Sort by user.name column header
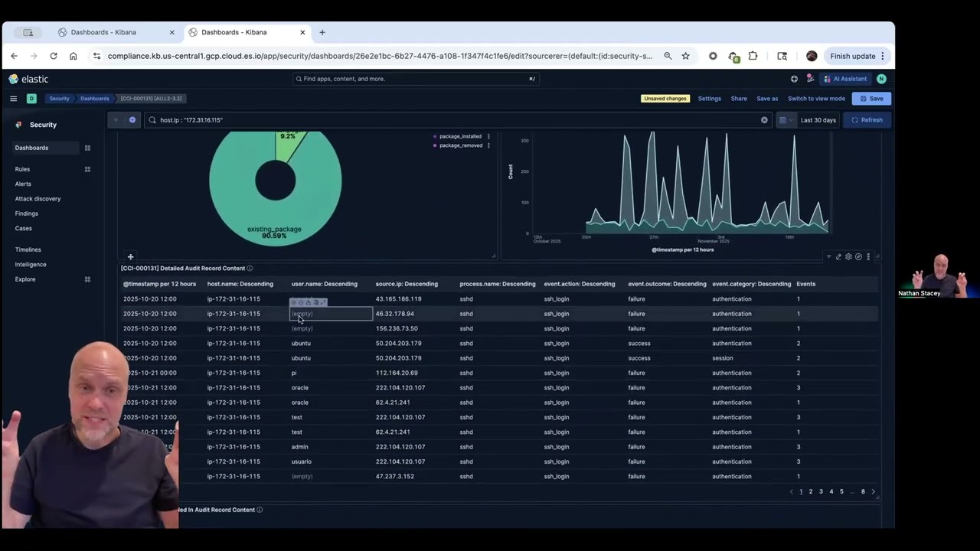The height and width of the screenshot is (551, 980). point(324,284)
